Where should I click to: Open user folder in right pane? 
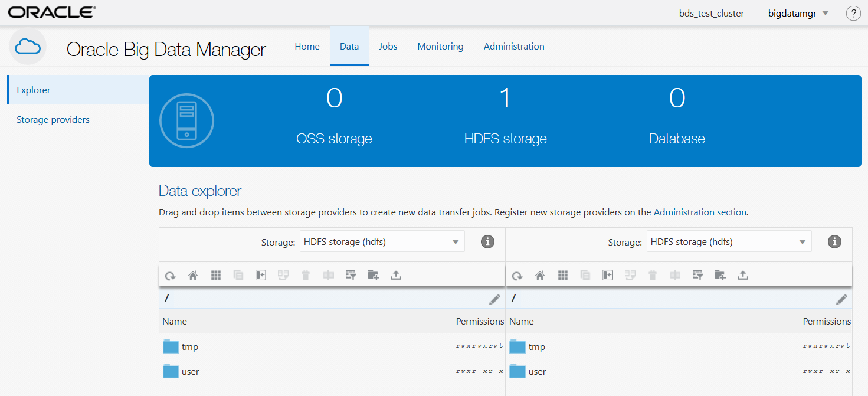pyautogui.click(x=528, y=371)
